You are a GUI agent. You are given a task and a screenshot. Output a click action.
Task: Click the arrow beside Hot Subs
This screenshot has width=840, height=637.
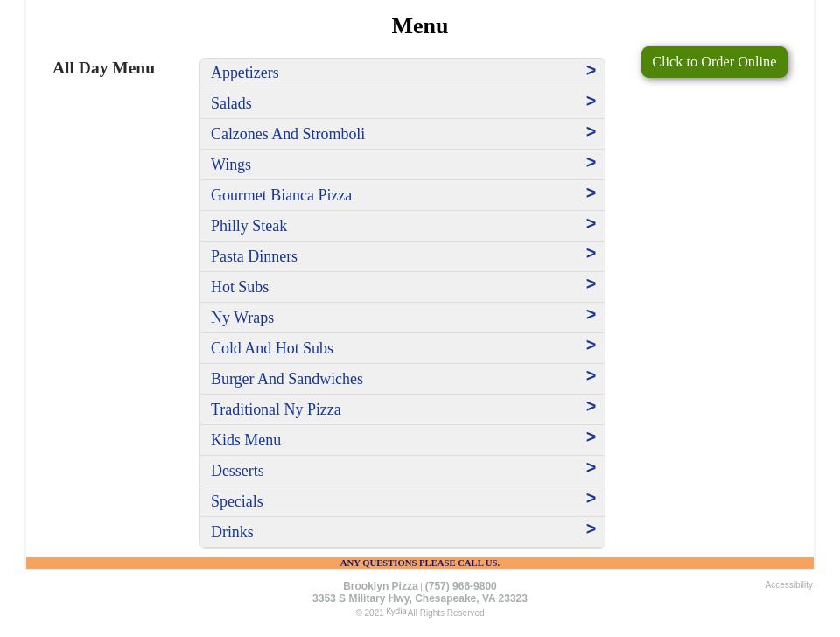[x=591, y=284]
